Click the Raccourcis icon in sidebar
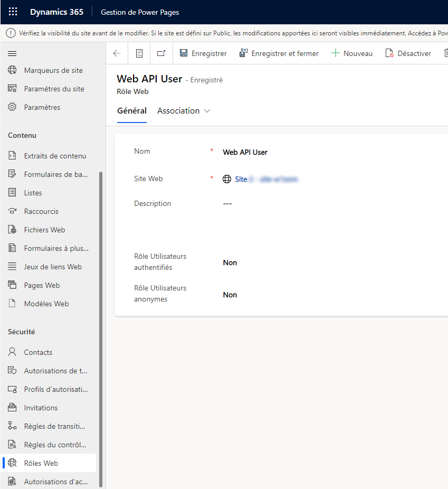The image size is (448, 489). 12,211
